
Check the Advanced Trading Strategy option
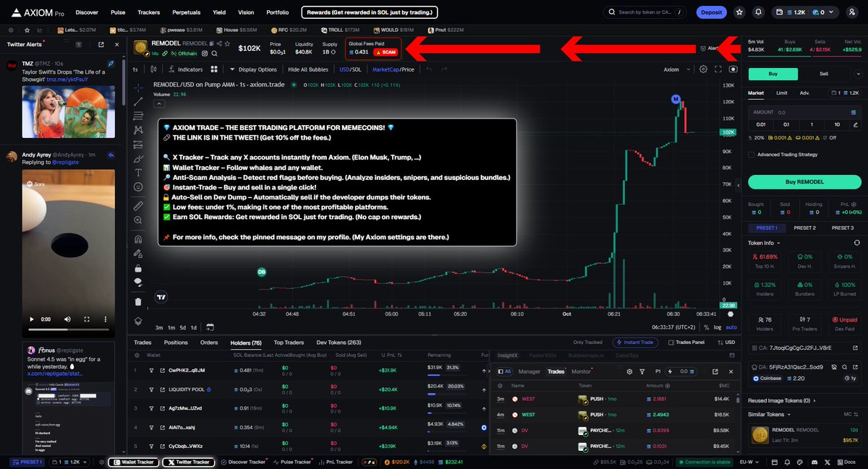click(754, 154)
